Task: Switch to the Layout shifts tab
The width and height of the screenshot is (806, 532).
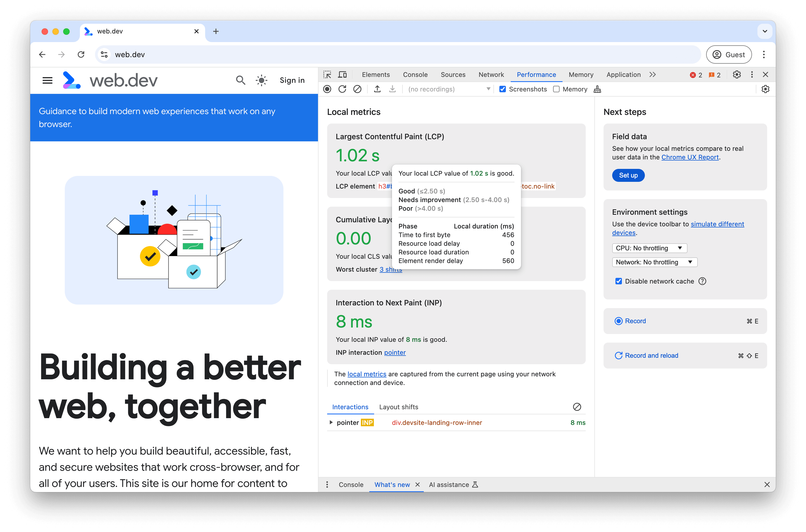Action: click(398, 407)
